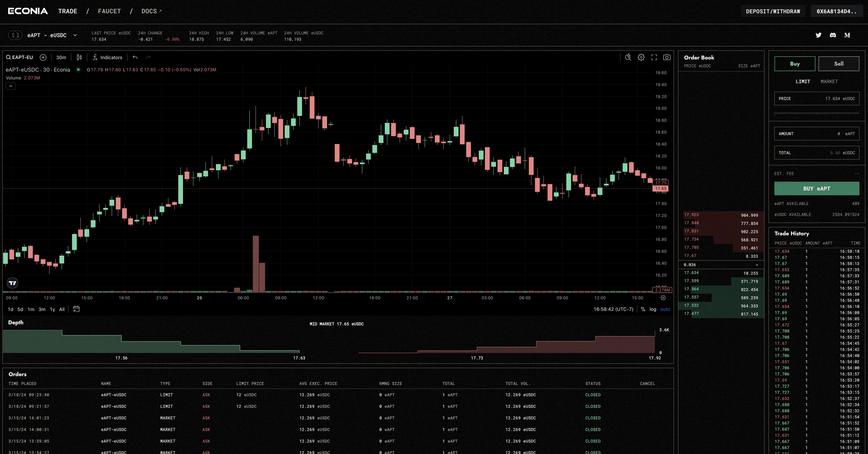Take a chart snapshot camera icon
Viewport: 868px width, 454px height.
pos(667,57)
